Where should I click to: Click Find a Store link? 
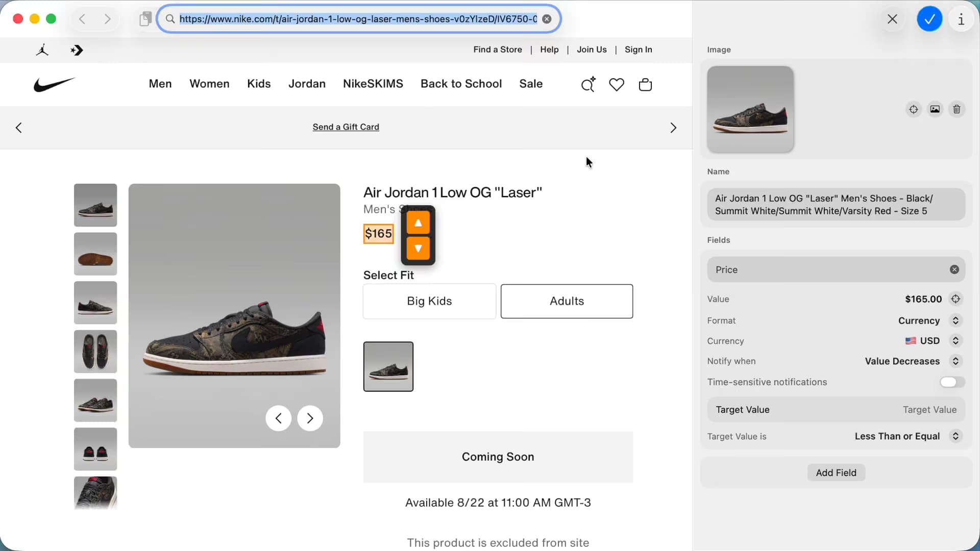498,49
